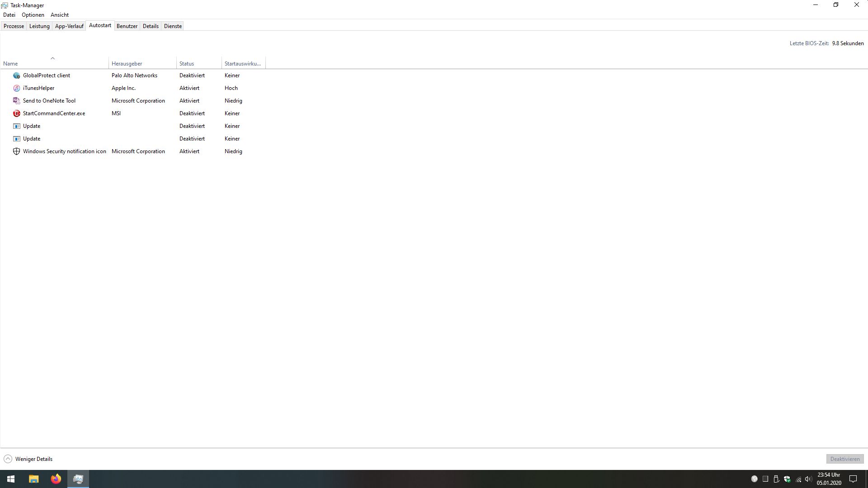
Task: Click the volume icon in system tray
Action: pyautogui.click(x=808, y=479)
